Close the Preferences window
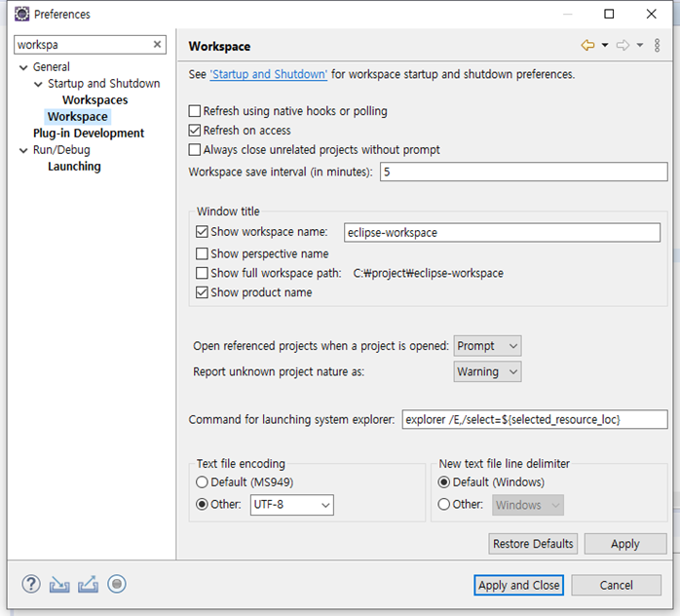This screenshot has width=680, height=616. point(651,14)
